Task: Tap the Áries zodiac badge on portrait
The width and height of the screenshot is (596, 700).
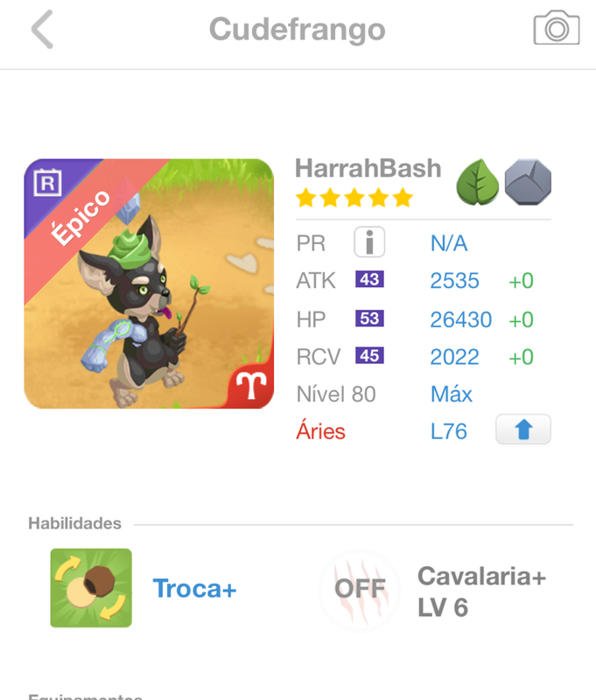Action: (251, 386)
